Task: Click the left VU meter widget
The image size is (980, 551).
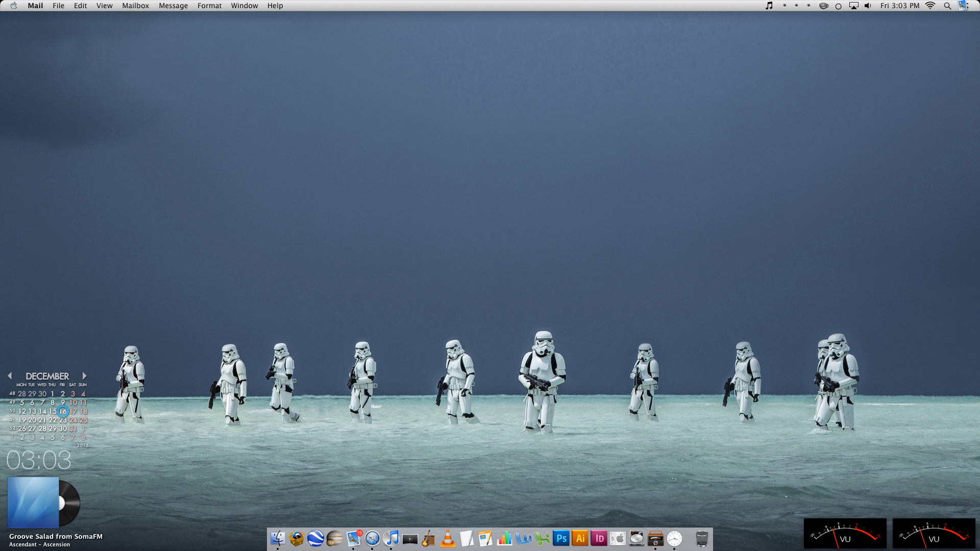Action: click(x=845, y=534)
